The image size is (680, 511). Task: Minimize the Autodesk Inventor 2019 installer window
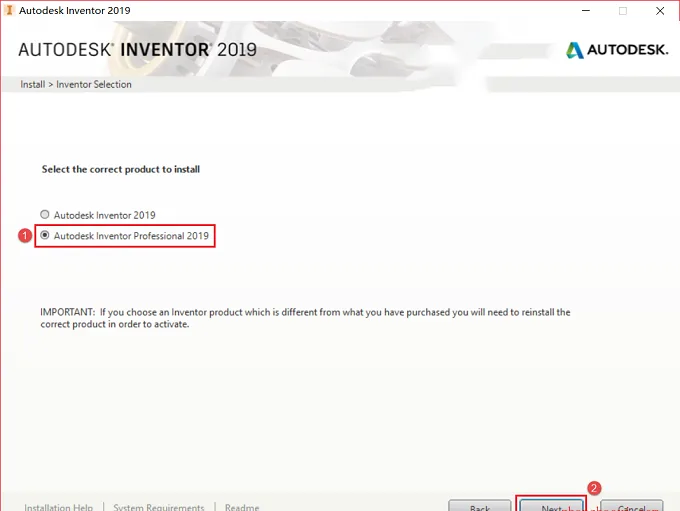point(586,10)
